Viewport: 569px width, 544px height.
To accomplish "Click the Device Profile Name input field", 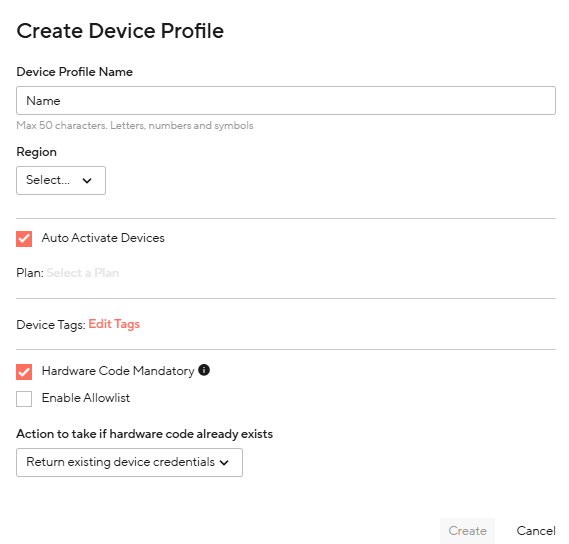I will [286, 101].
